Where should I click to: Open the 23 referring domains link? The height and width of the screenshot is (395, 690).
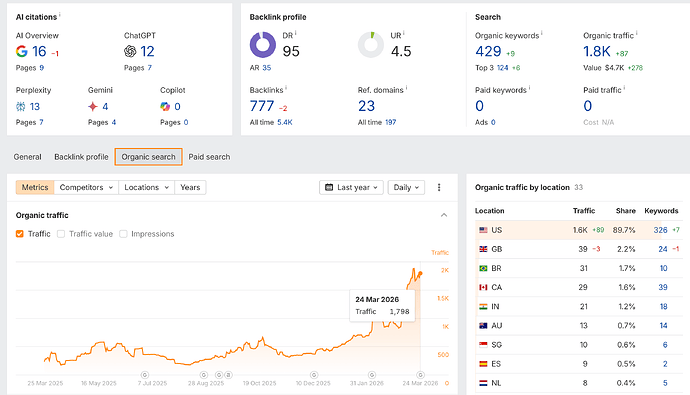point(366,106)
